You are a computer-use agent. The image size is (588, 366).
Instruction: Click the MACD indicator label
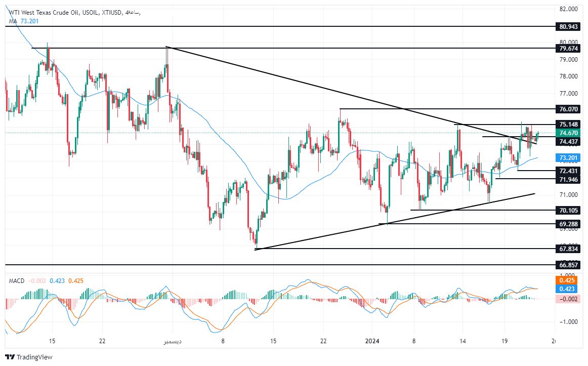coord(17,281)
